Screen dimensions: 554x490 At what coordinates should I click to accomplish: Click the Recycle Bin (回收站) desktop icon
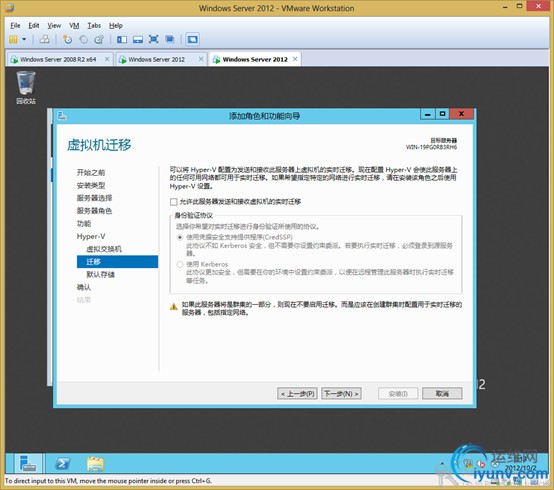[26, 88]
